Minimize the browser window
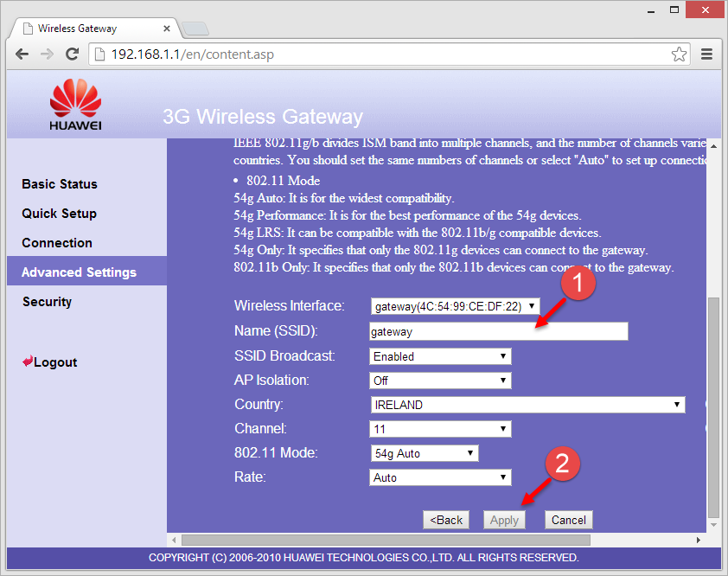The width and height of the screenshot is (728, 576). click(651, 10)
